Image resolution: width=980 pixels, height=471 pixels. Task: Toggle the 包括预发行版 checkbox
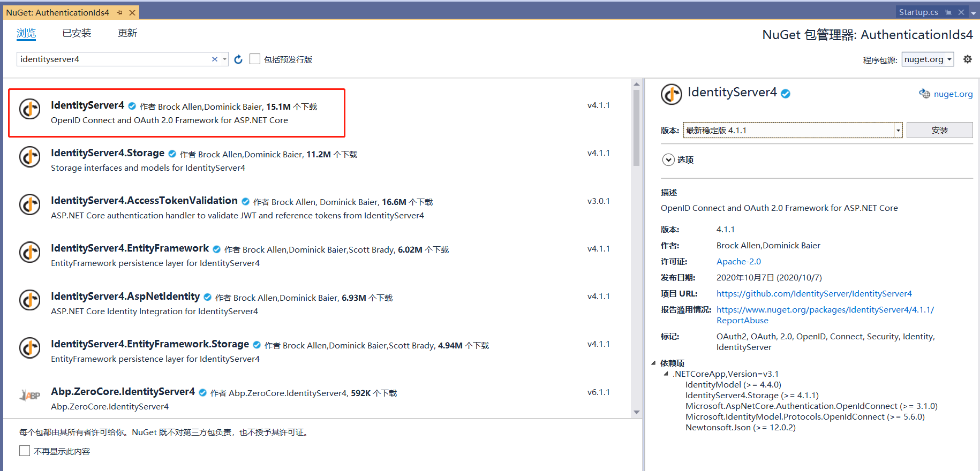point(255,59)
